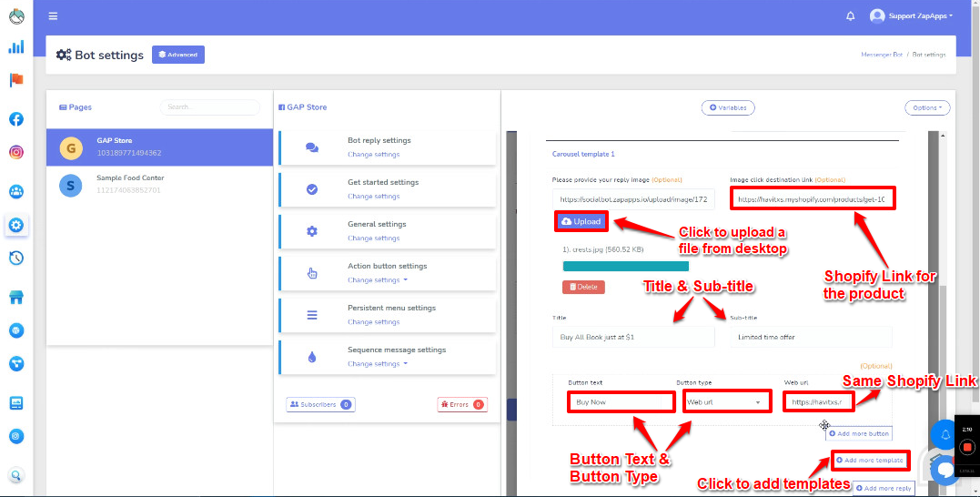Go to Messenger Bot breadcrumb link

pyautogui.click(x=881, y=55)
